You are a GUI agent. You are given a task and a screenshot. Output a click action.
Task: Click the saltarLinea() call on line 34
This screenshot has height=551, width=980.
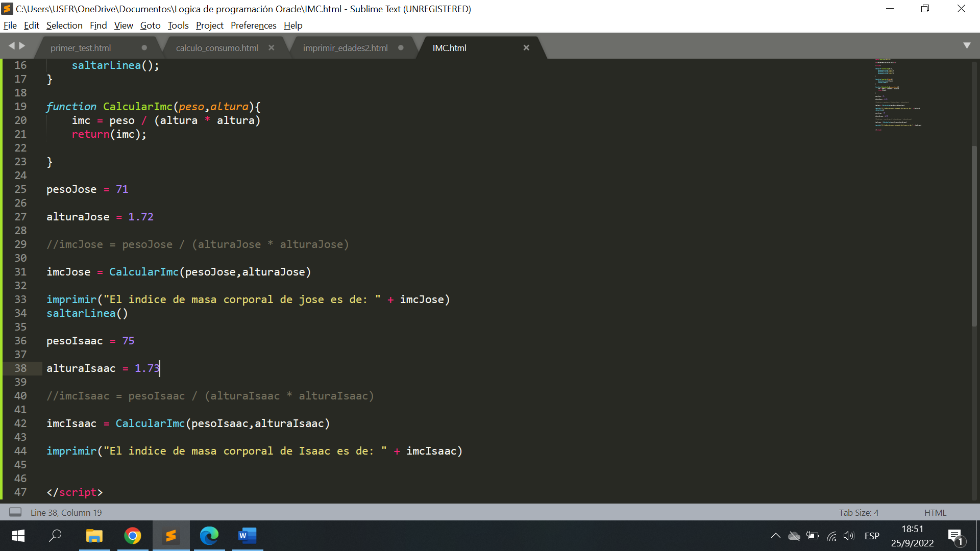(87, 313)
